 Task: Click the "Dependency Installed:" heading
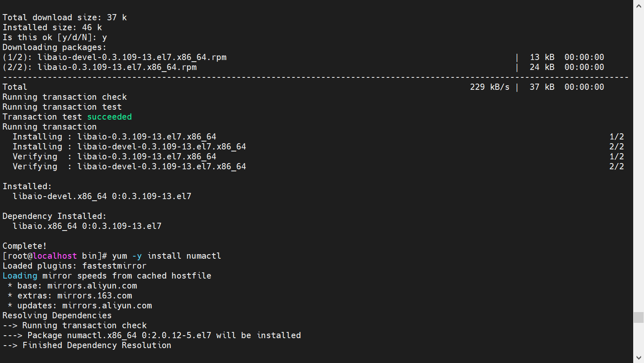tap(54, 216)
